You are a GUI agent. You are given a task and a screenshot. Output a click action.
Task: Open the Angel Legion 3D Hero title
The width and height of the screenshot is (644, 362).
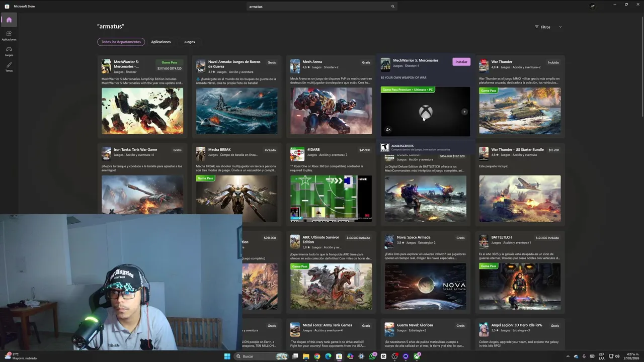517,325
